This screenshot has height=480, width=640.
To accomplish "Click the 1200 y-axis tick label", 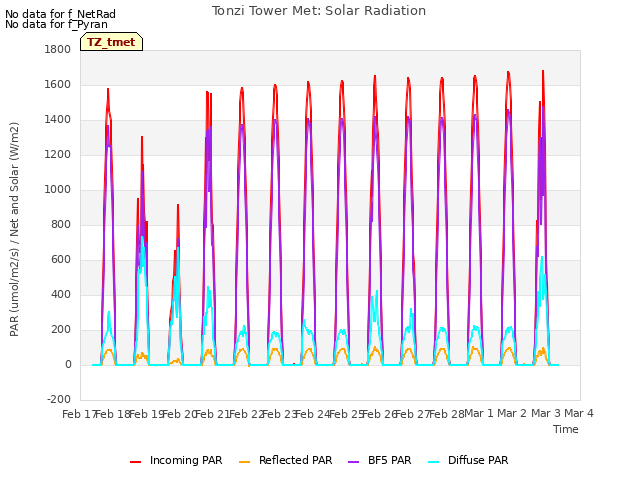I will [58, 155].
